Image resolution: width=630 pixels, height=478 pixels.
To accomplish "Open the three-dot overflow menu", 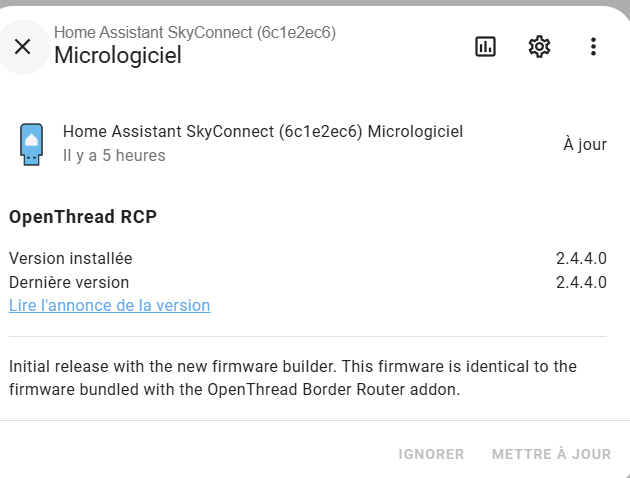I will [593, 47].
